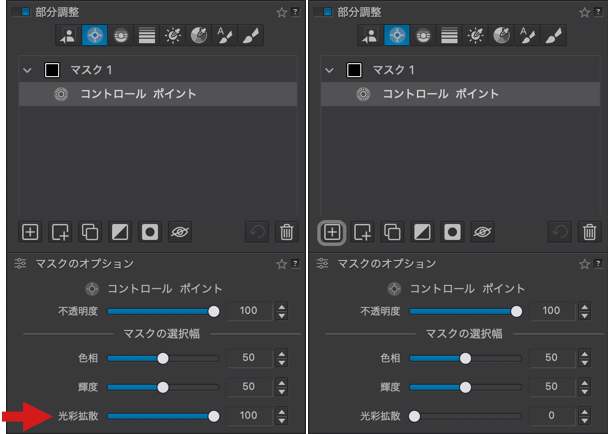Select luminosity mask eyedropper in right panel
The image size is (608, 434).
(475, 36)
